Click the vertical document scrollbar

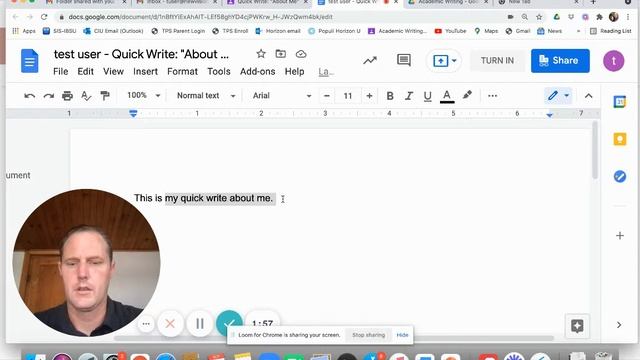point(595,151)
